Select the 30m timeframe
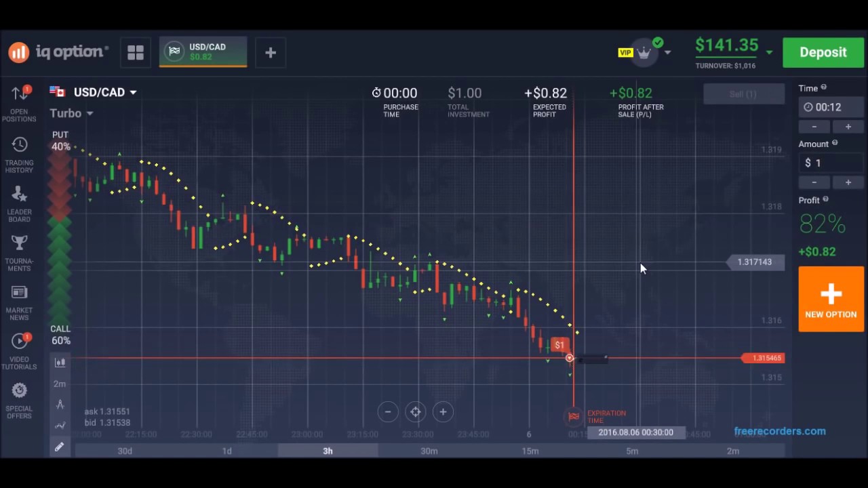This screenshot has width=868, height=488. tap(429, 451)
